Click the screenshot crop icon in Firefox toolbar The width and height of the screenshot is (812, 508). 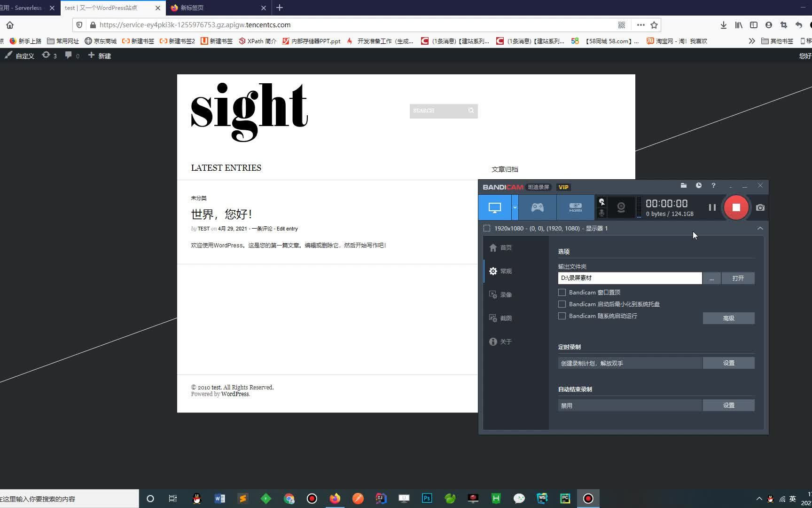point(783,25)
